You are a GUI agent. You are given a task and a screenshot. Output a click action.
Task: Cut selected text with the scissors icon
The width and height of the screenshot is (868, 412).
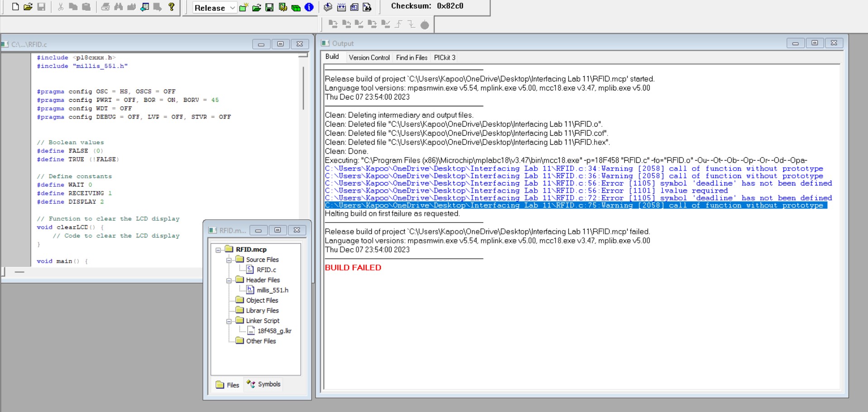(x=60, y=6)
